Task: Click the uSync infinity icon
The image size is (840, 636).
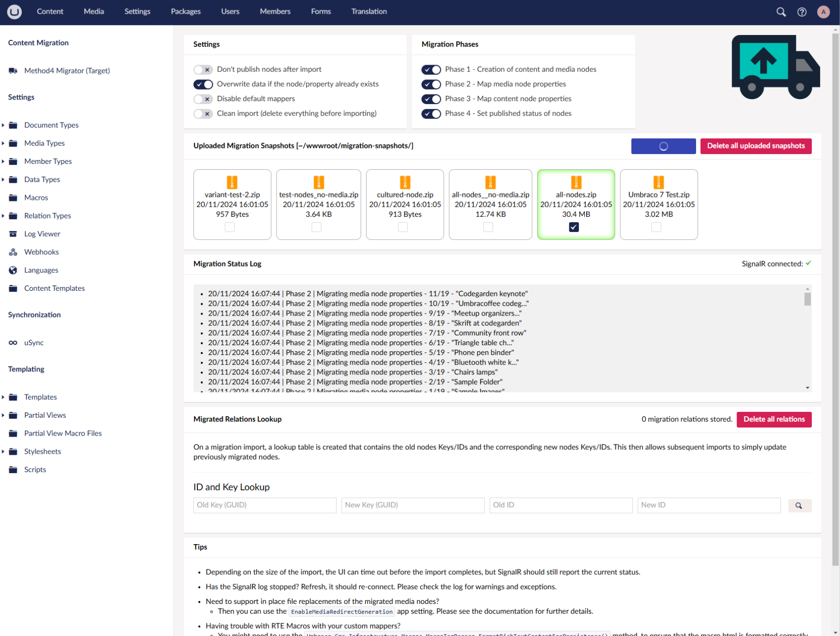Action: coord(13,343)
